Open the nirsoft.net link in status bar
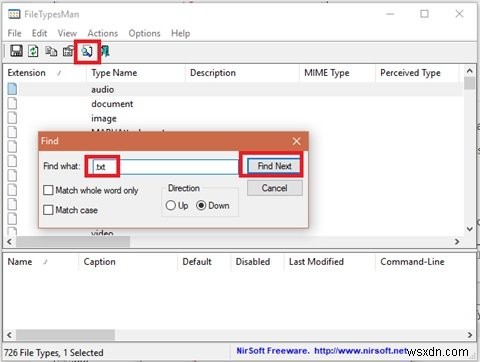The height and width of the screenshot is (362, 480). [x=361, y=351]
